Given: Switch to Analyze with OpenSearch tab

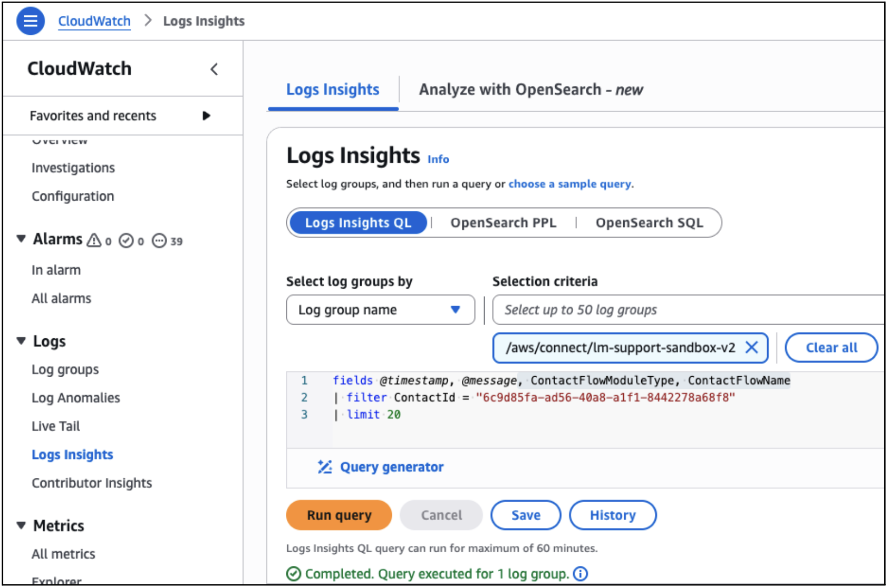Looking at the screenshot, I should [530, 90].
